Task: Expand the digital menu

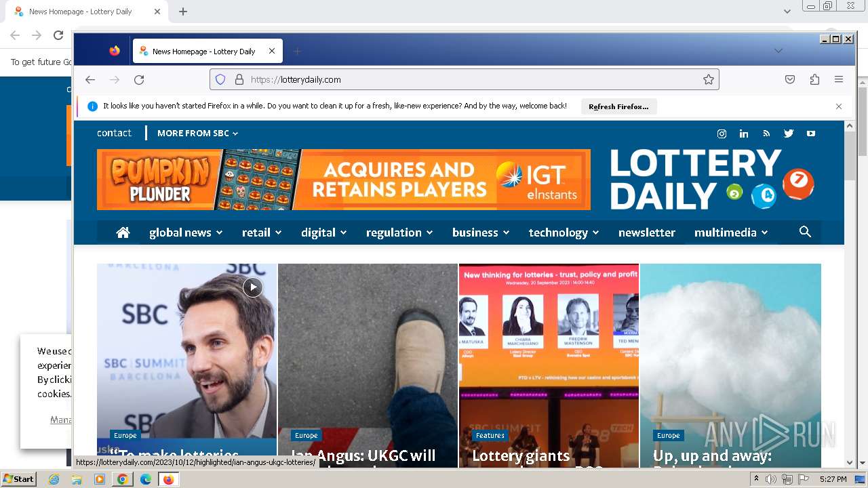Action: tap(324, 232)
